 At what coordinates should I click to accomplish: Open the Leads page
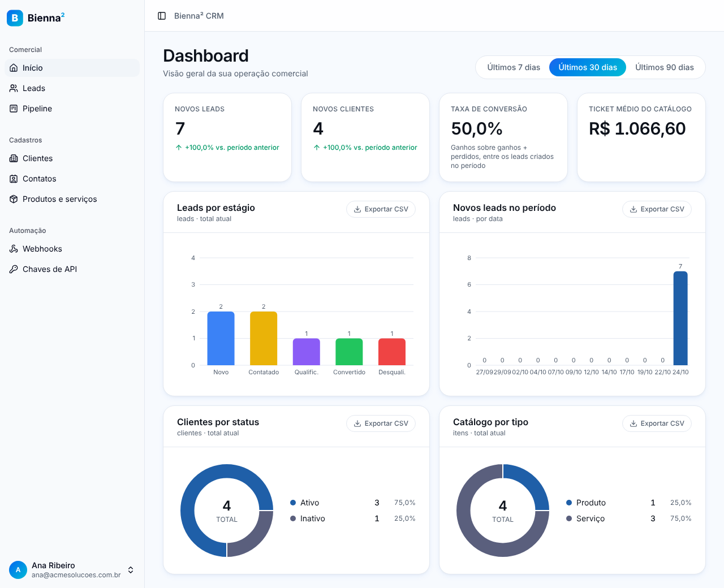pyautogui.click(x=72, y=88)
